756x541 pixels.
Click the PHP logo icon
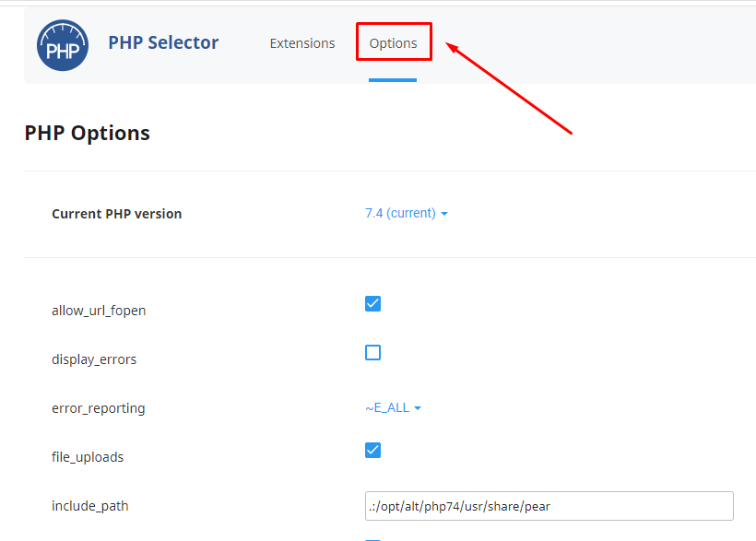(x=62, y=44)
